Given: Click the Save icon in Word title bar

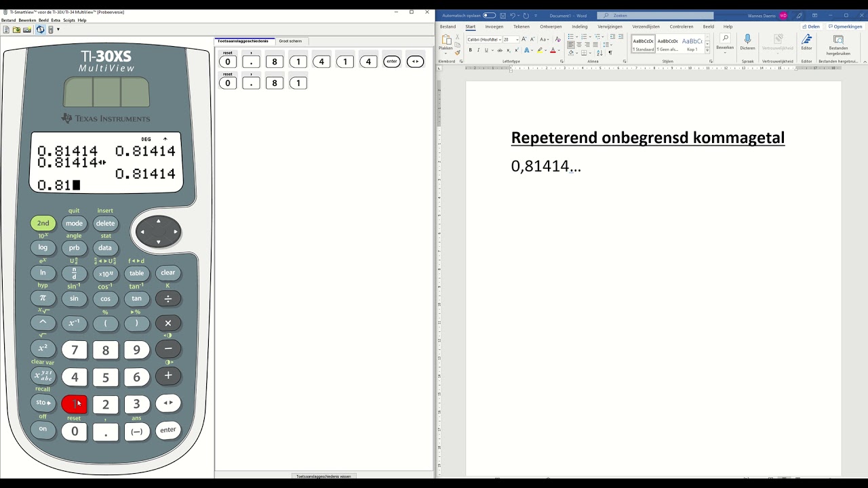Looking at the screenshot, I should pos(502,16).
